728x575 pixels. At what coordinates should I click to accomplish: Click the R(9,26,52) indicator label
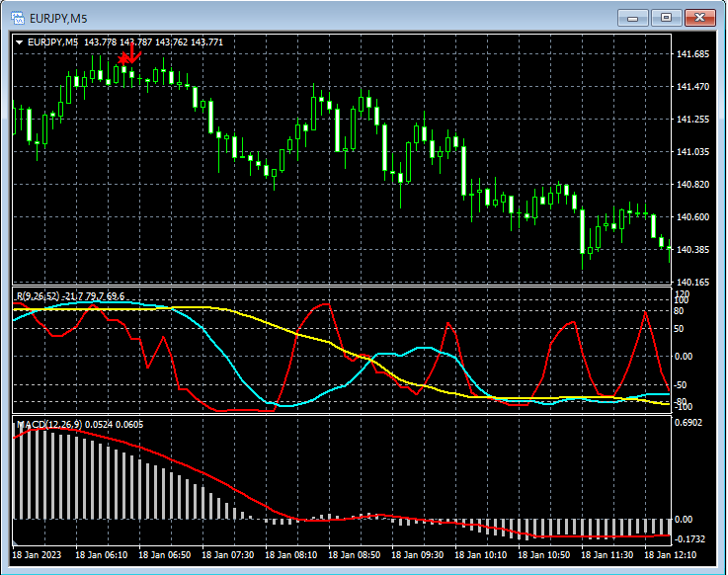(x=34, y=296)
